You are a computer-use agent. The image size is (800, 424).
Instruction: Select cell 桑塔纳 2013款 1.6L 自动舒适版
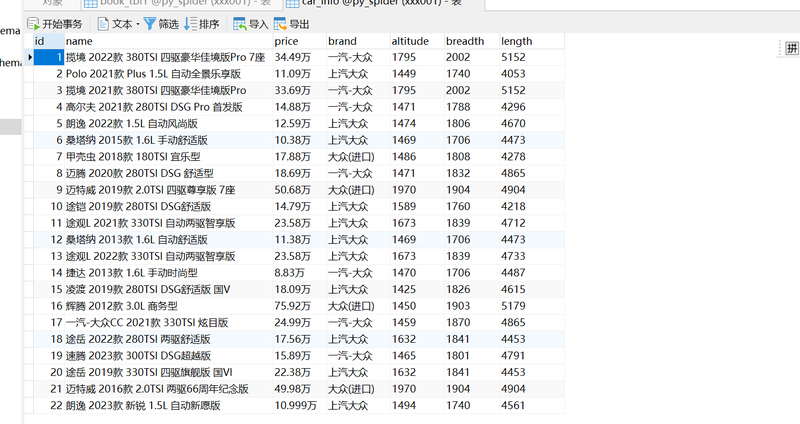[x=168, y=240]
